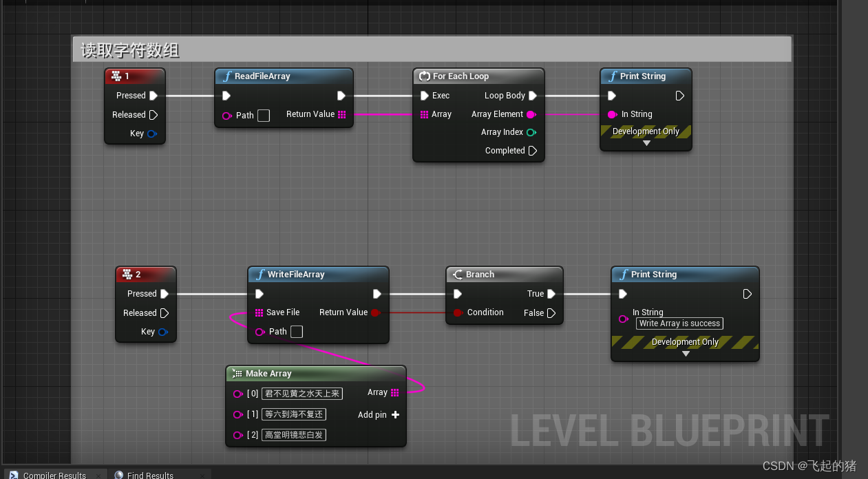Click the Condition pin on Branch node
This screenshot has height=479, width=868.
point(458,312)
